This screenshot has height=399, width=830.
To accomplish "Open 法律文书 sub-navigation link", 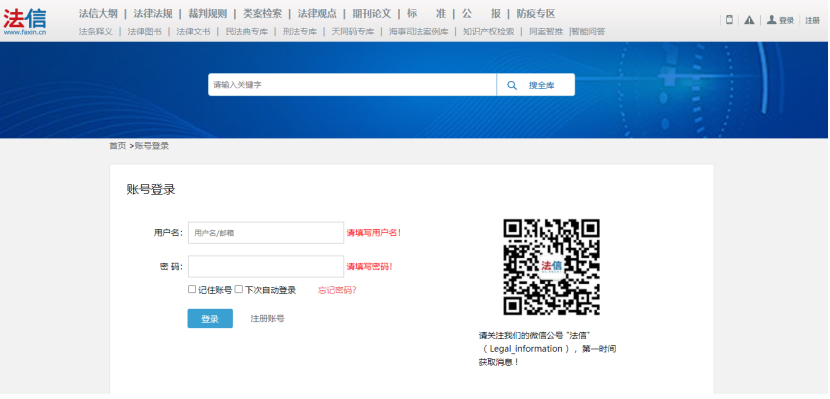I will tap(193, 32).
